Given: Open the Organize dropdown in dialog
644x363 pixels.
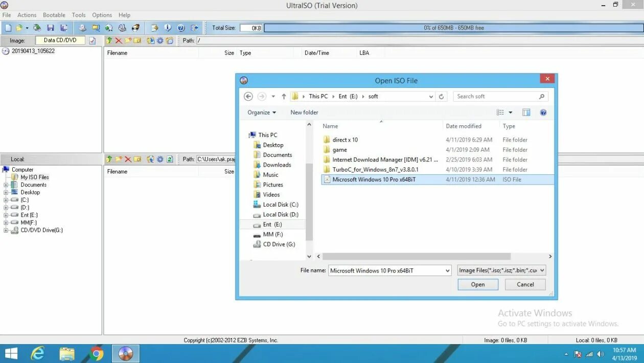Looking at the screenshot, I should (262, 112).
